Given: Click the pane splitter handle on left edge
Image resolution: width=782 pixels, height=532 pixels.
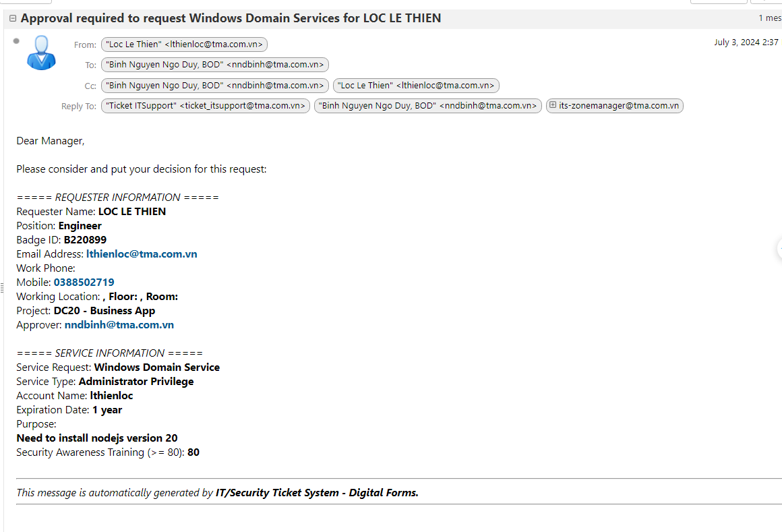Looking at the screenshot, I should pyautogui.click(x=2, y=291).
